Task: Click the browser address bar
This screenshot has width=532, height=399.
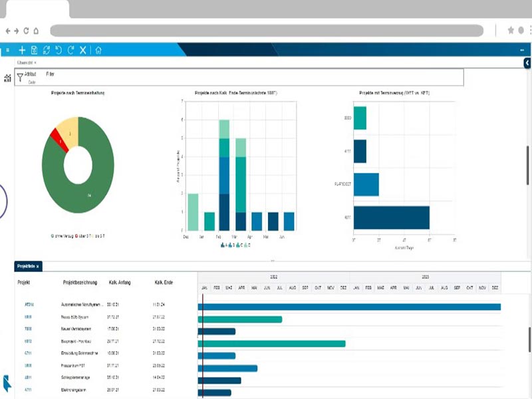Action: click(266, 31)
